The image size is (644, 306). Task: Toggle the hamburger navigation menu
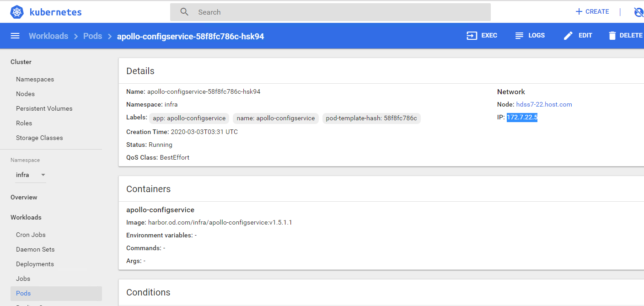pyautogui.click(x=15, y=36)
